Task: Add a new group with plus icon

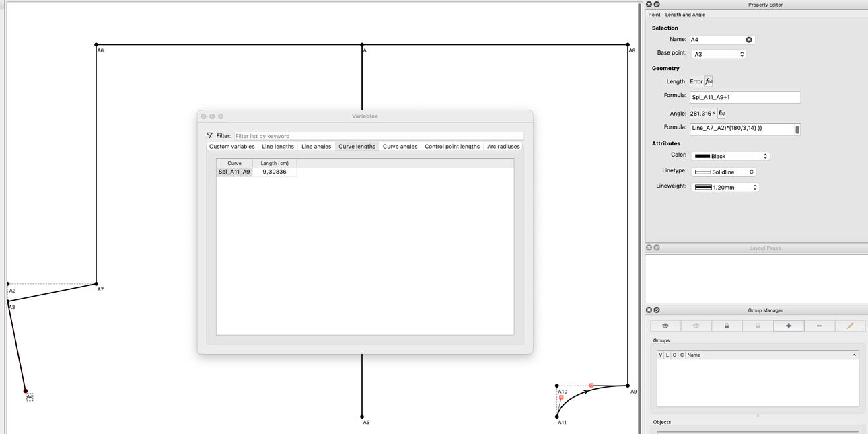Action: pos(789,326)
